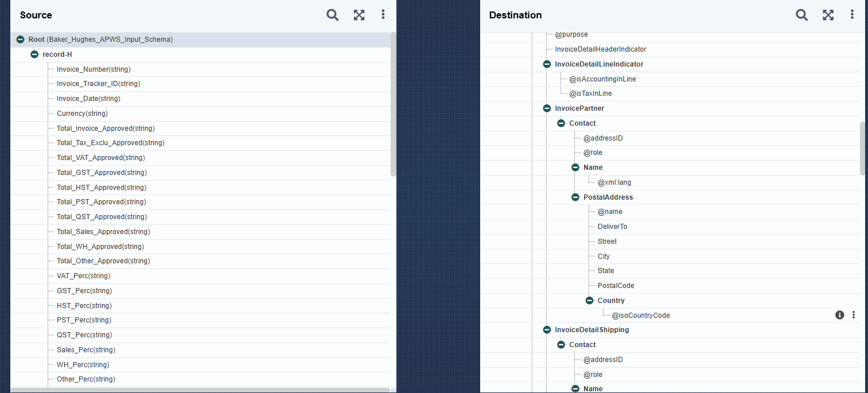Select Total_GST_Approved(string) field
Image resolution: width=868 pixels, height=393 pixels.
102,173
